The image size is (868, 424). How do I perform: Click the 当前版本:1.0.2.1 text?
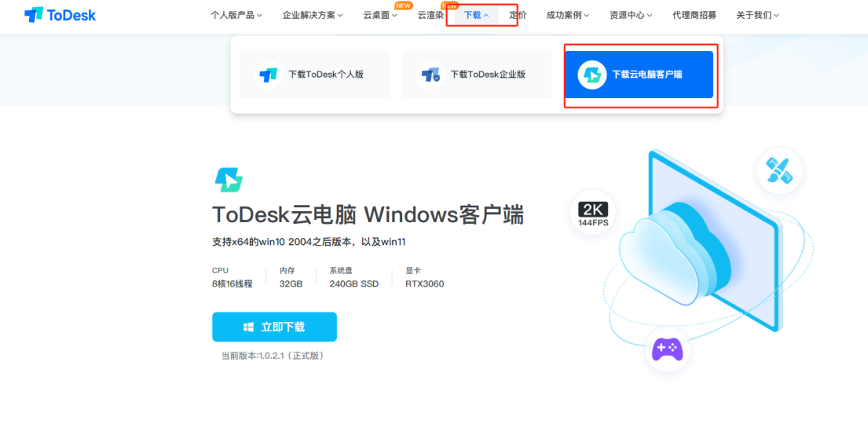point(273,356)
